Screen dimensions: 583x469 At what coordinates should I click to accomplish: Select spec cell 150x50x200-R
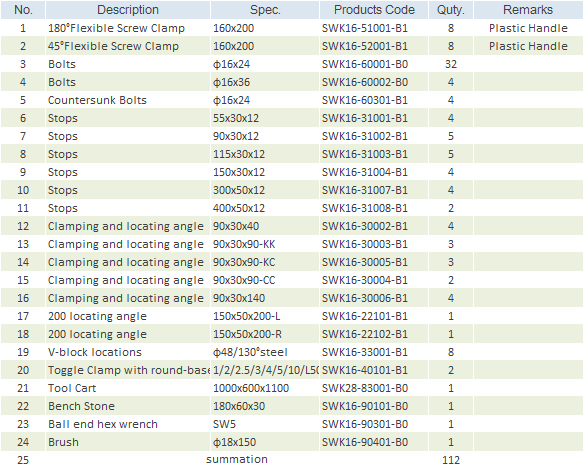coord(265,334)
